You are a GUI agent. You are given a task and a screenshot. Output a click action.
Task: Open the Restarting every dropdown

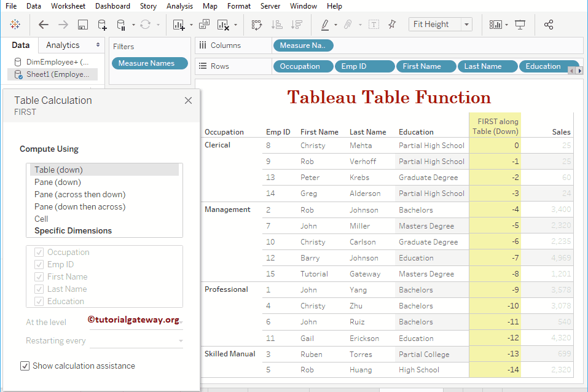pos(181,340)
